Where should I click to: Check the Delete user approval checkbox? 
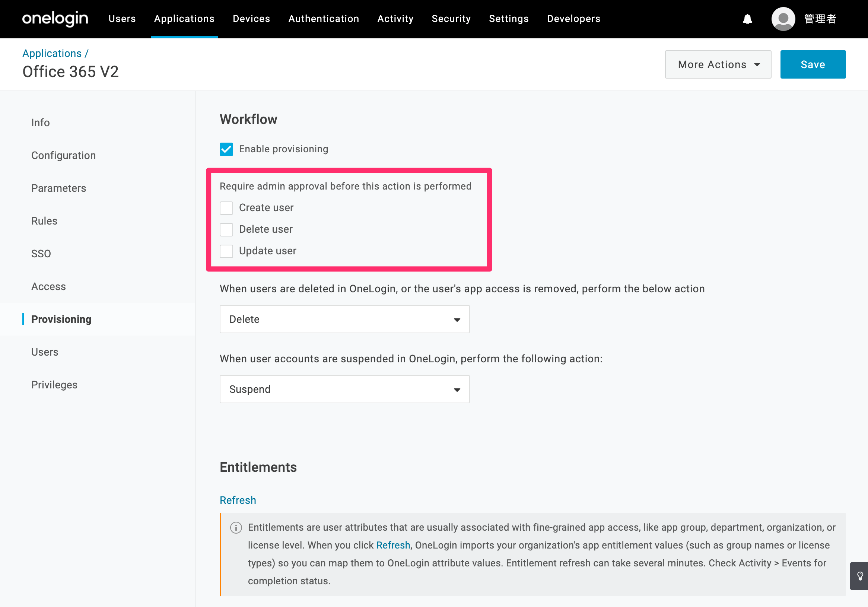click(x=226, y=229)
